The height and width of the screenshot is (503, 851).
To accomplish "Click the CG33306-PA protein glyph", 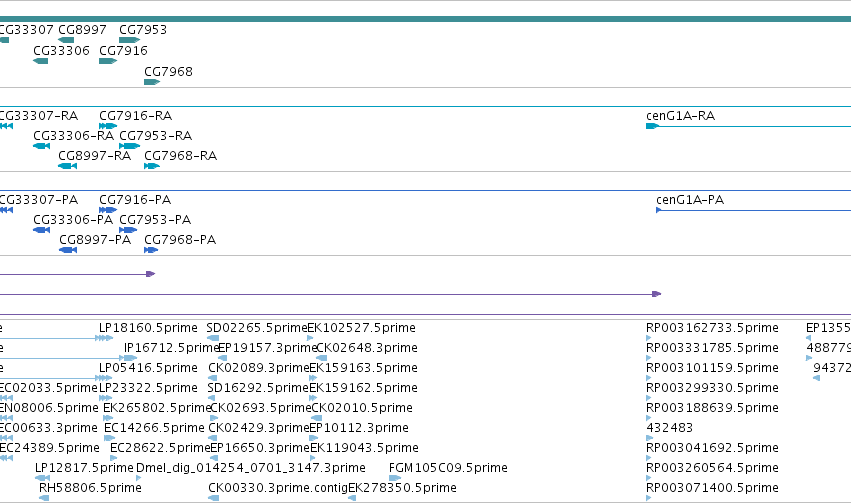I will [x=41, y=230].
